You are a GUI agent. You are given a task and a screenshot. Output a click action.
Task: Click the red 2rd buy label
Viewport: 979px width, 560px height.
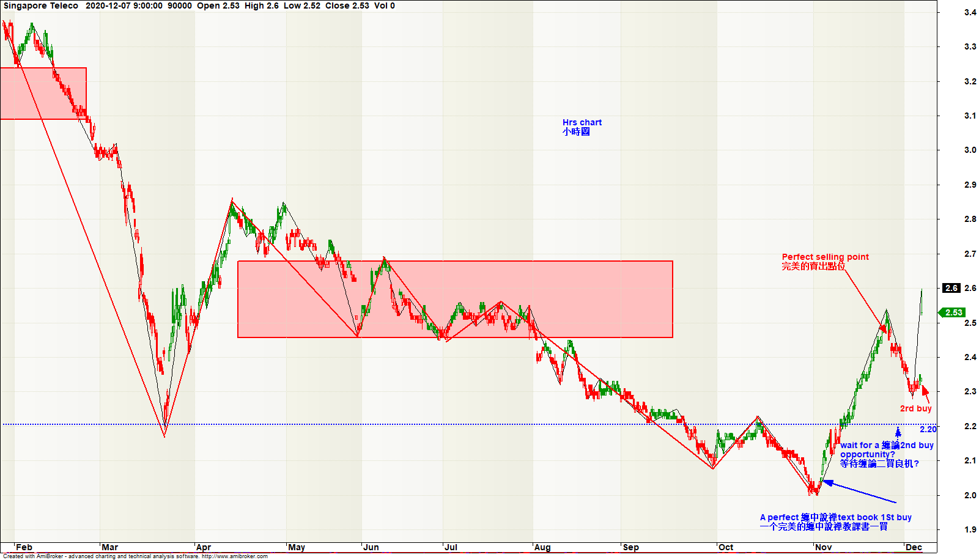point(915,408)
